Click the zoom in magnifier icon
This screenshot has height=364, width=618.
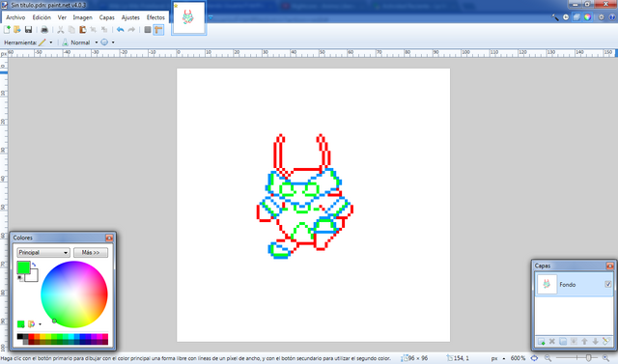click(606, 358)
